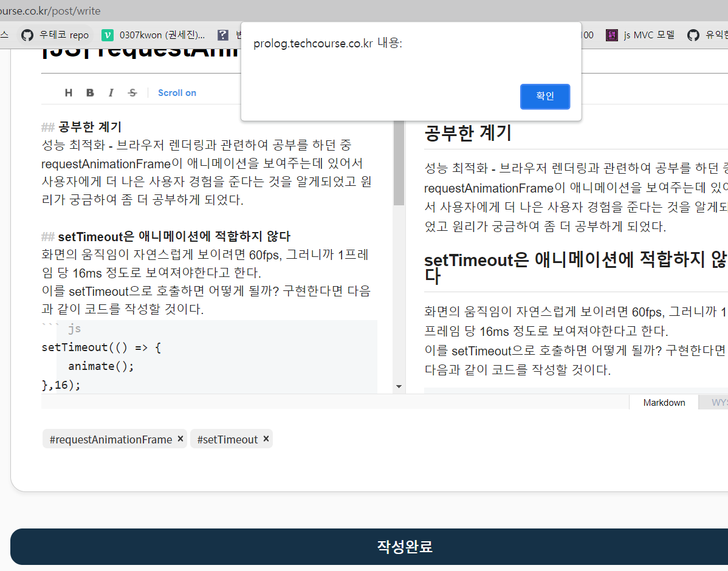Apply strikethrough formatting in the editor toolbar
Image resolution: width=728 pixels, height=571 pixels.
coord(132,92)
